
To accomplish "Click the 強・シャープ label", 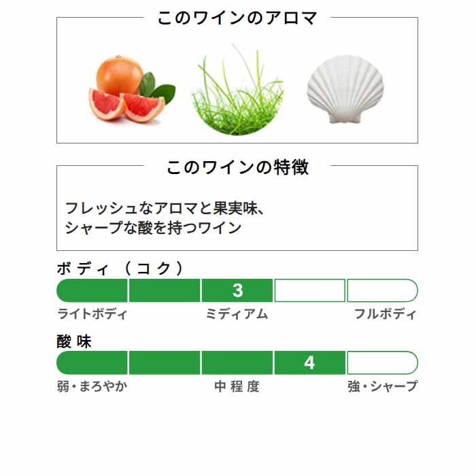I will click(x=382, y=386).
